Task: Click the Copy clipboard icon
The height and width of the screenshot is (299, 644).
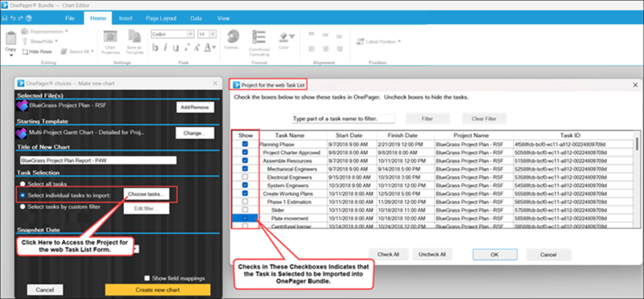Action: [x=10, y=39]
